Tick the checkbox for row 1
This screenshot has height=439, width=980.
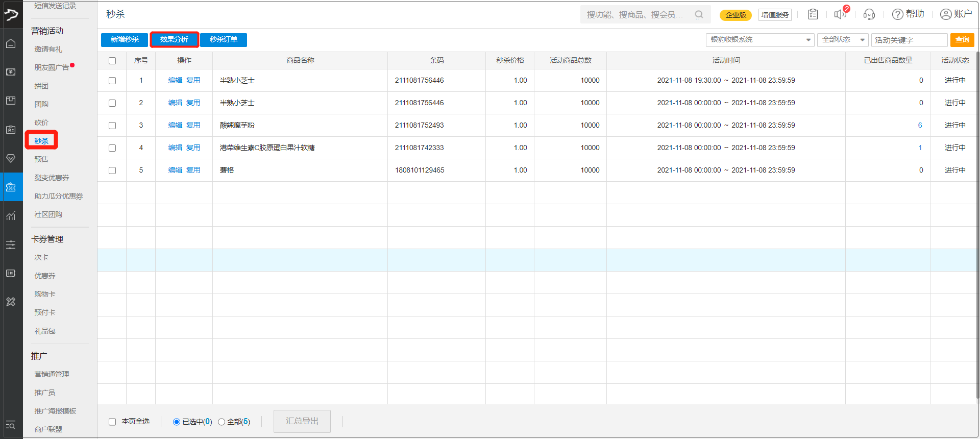(112, 81)
